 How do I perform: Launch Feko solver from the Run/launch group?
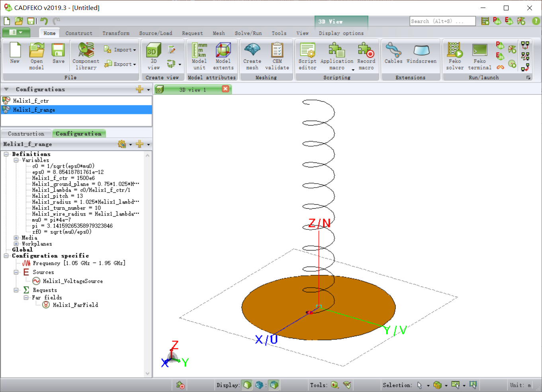coord(455,56)
